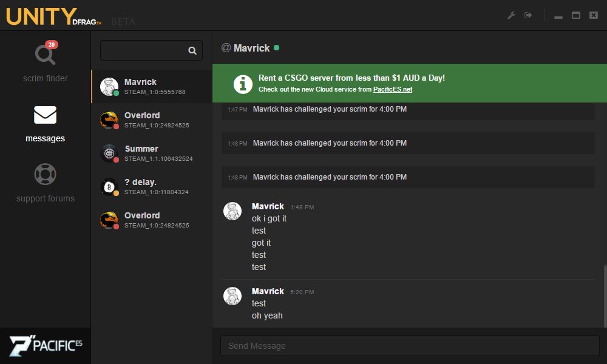Select the messages tab label
This screenshot has width=607, height=364.
coord(46,138)
